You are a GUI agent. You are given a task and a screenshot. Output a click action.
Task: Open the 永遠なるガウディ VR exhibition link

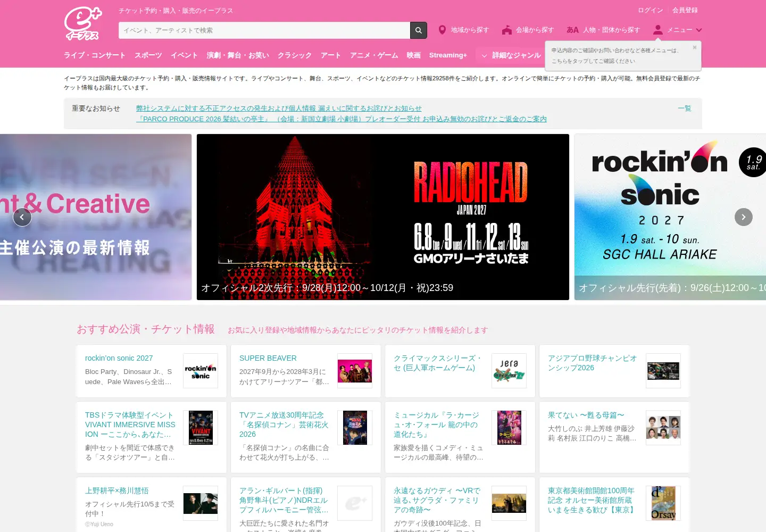pyautogui.click(x=437, y=500)
